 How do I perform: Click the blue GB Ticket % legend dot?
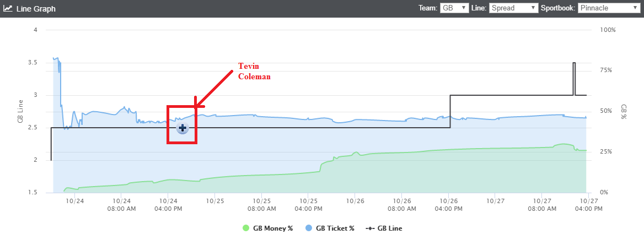click(x=308, y=228)
